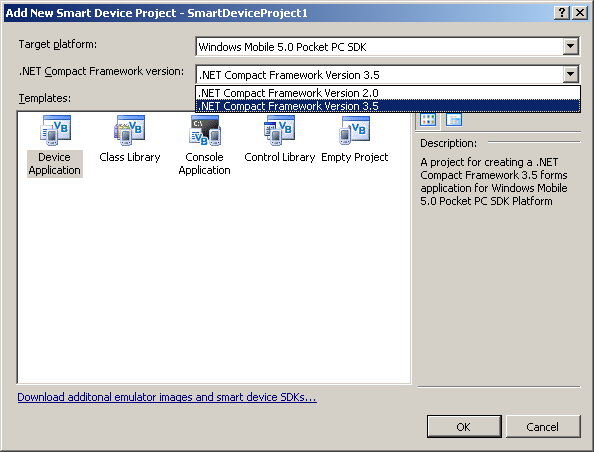Screen dimensions: 594x452
Task: Expand the Target platform dropdown arrow
Action: tap(571, 47)
